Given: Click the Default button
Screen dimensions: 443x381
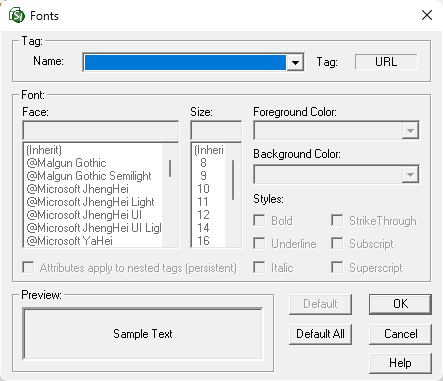Looking at the screenshot, I should 320,304.
